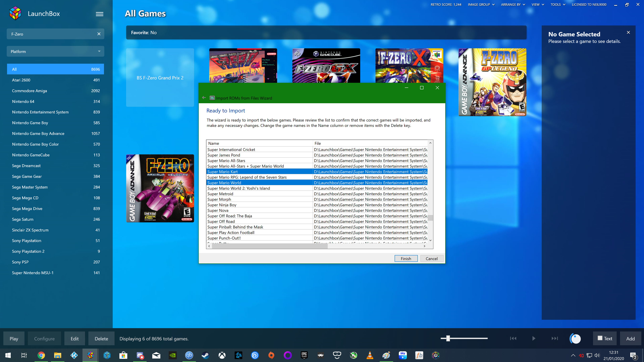Screen dimensions: 644x362
Task: Open Uplay from the taskbar
Action: 255,355
